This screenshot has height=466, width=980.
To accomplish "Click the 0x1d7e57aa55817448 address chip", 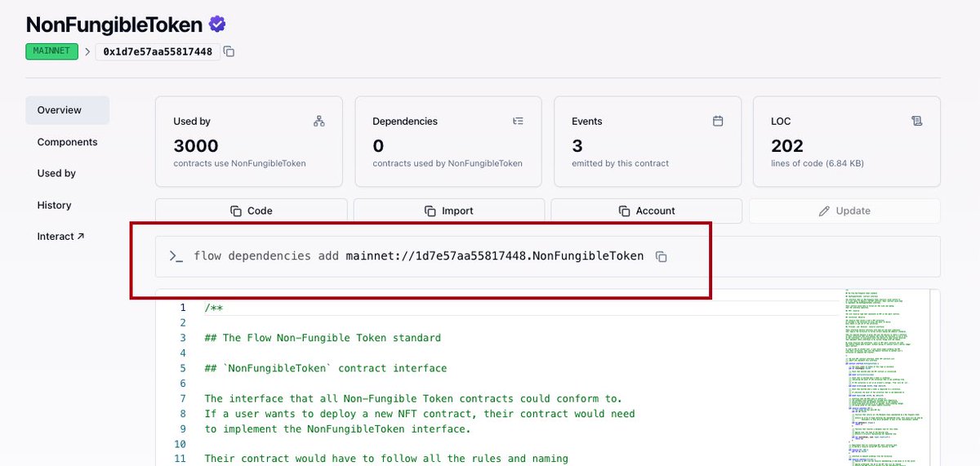I will click(158, 51).
